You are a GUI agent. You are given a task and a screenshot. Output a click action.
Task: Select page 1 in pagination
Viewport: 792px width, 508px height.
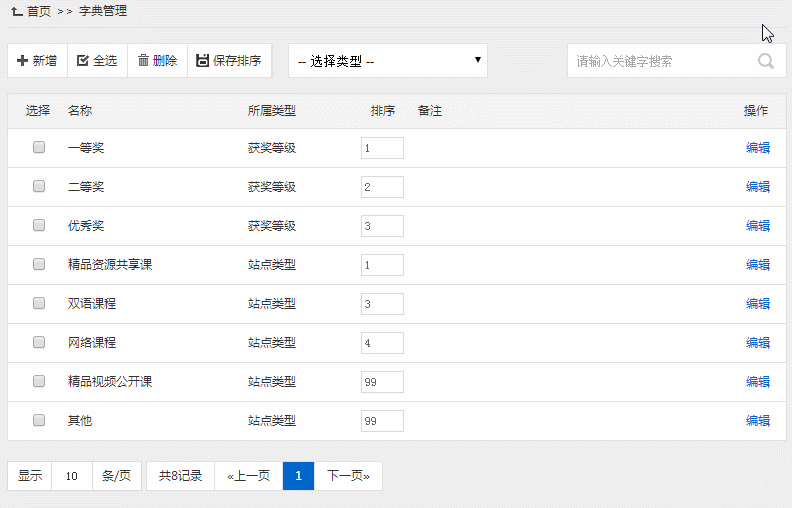(298, 476)
